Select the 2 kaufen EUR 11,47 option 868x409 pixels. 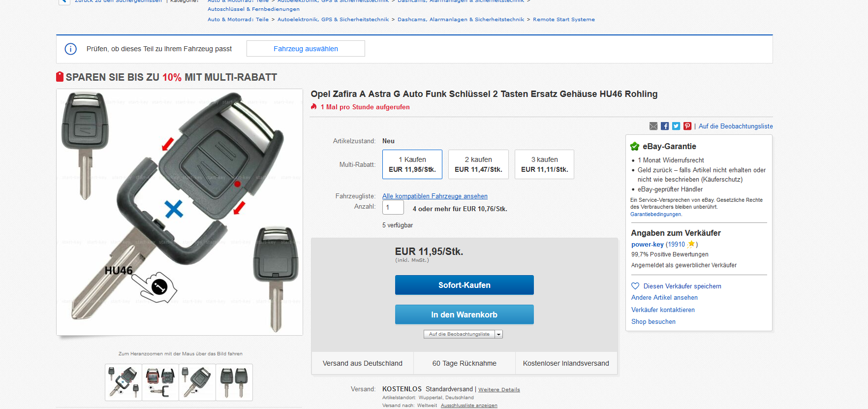pos(478,164)
